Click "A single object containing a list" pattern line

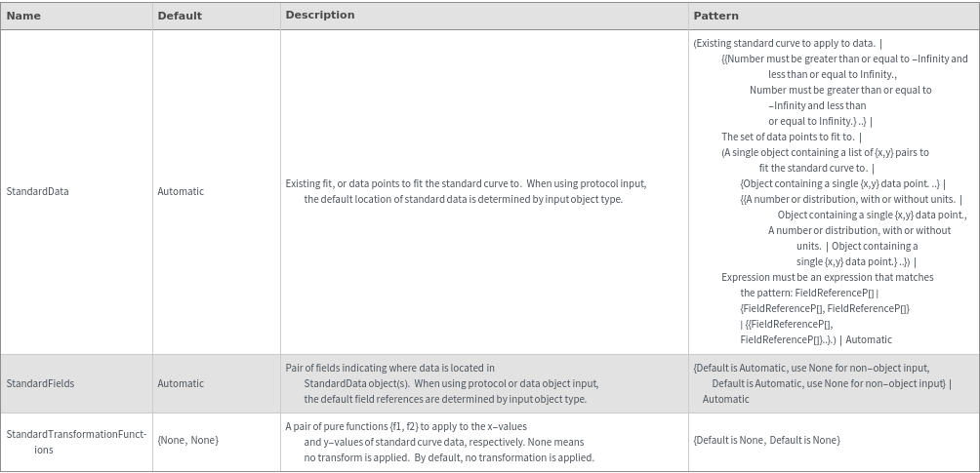[x=825, y=152]
